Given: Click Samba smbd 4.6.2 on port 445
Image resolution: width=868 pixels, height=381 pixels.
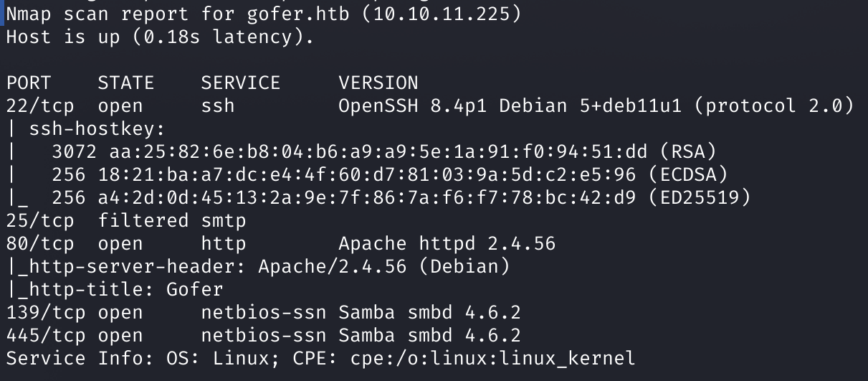Looking at the screenshot, I should click(x=430, y=335).
